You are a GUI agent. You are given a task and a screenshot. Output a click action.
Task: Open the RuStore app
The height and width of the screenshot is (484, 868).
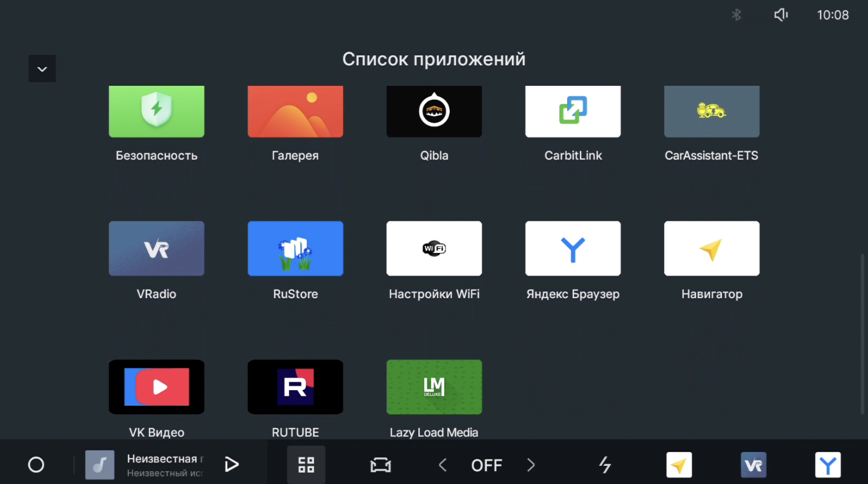click(295, 249)
